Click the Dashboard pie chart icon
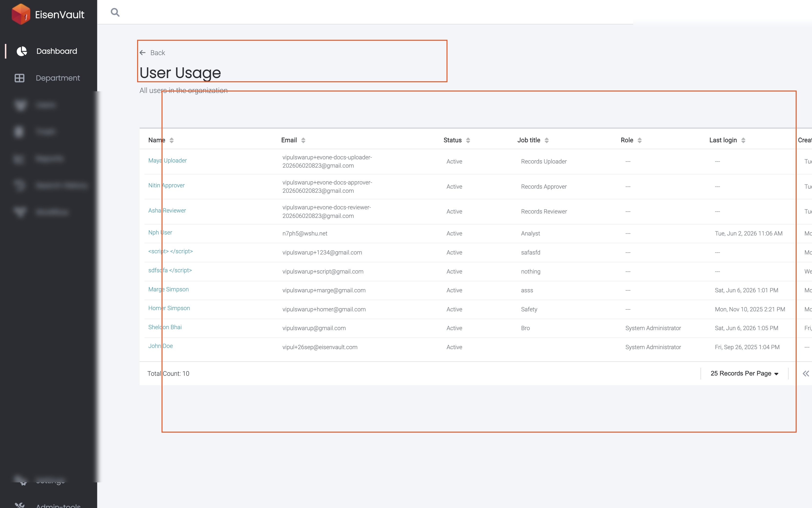The height and width of the screenshot is (508, 812). (x=22, y=51)
